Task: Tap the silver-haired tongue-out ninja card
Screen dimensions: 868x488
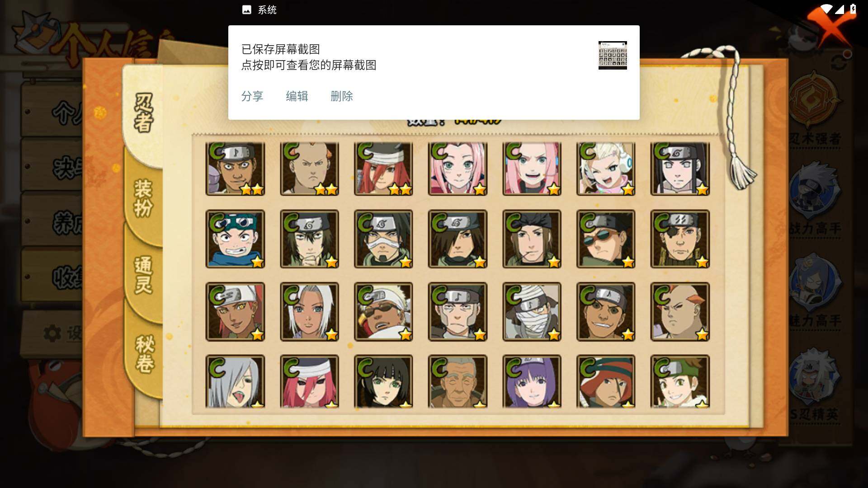Action: point(235,381)
